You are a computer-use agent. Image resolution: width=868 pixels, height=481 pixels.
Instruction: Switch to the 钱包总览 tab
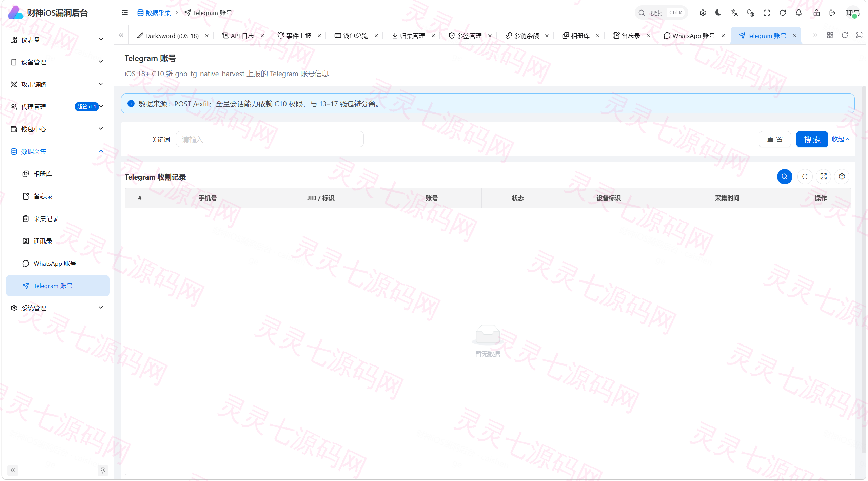(x=351, y=36)
